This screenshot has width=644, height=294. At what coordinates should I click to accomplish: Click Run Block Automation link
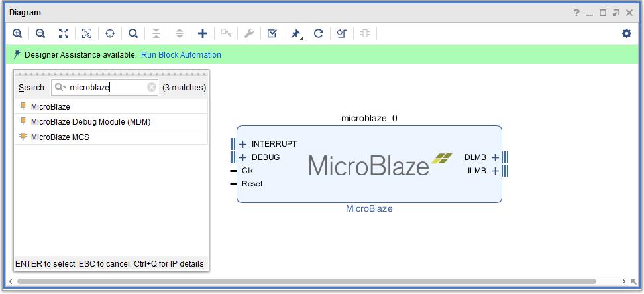coord(181,54)
